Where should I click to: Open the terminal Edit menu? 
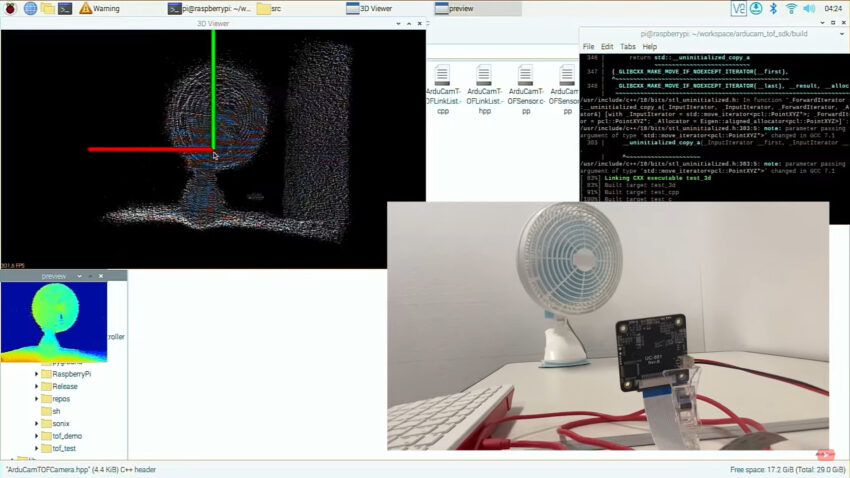coord(607,46)
